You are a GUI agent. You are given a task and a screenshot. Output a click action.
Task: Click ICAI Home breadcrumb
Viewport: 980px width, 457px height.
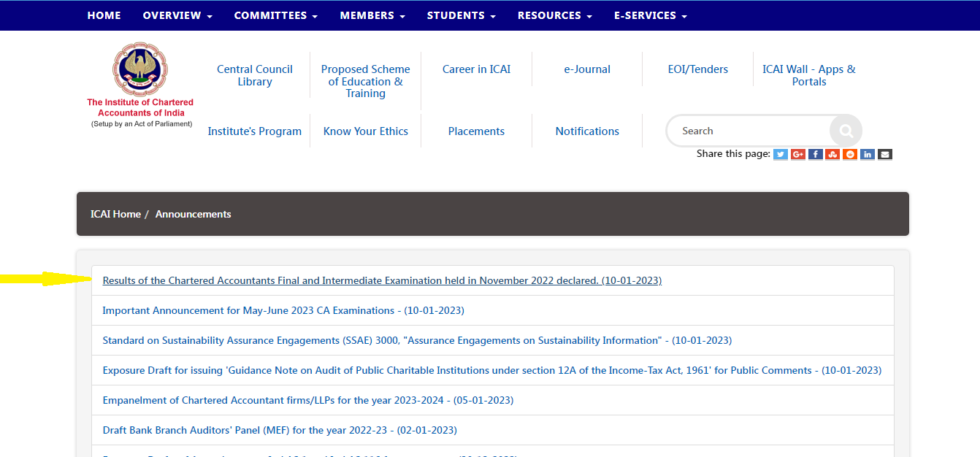pyautogui.click(x=115, y=214)
